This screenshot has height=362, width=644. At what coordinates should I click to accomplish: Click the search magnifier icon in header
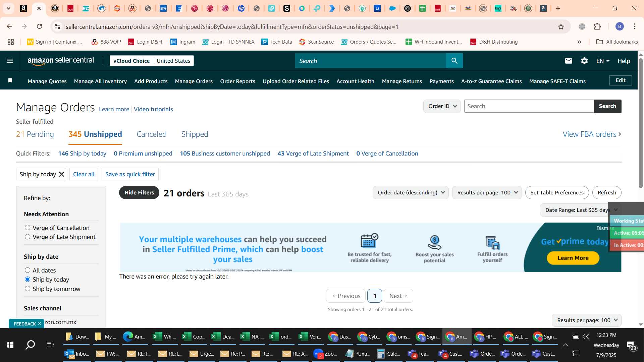click(454, 61)
